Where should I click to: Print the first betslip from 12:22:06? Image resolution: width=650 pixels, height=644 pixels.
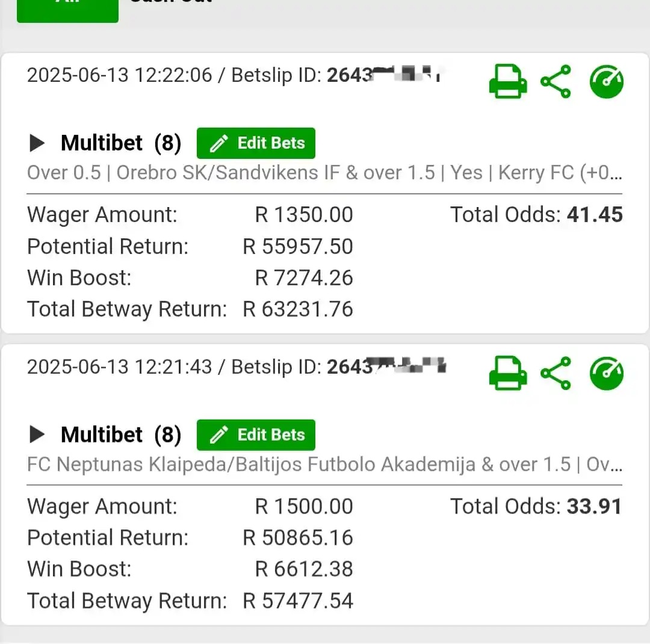508,81
